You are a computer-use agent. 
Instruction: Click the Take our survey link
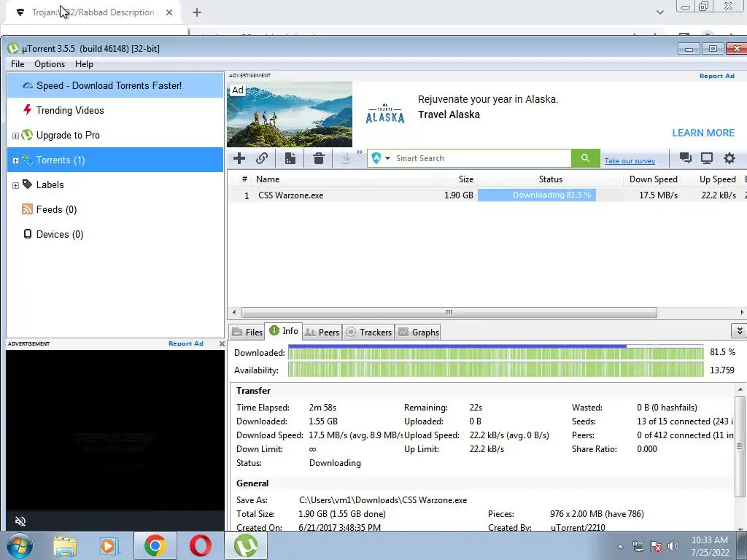click(x=630, y=161)
